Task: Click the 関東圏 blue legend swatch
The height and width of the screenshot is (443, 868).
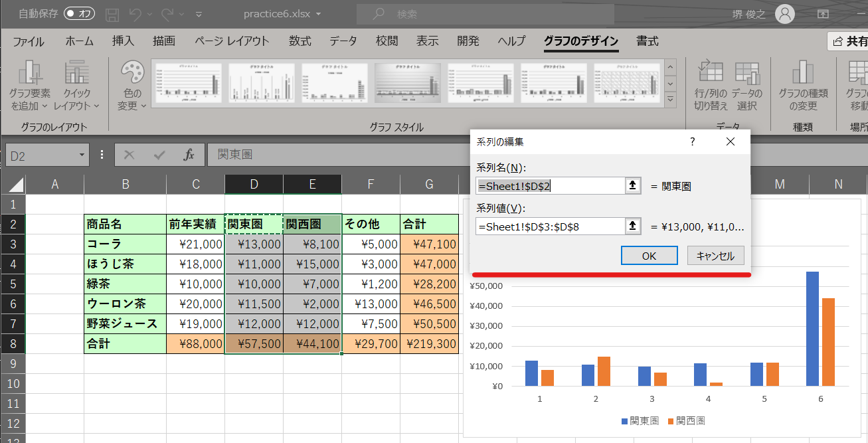Action: coord(624,421)
